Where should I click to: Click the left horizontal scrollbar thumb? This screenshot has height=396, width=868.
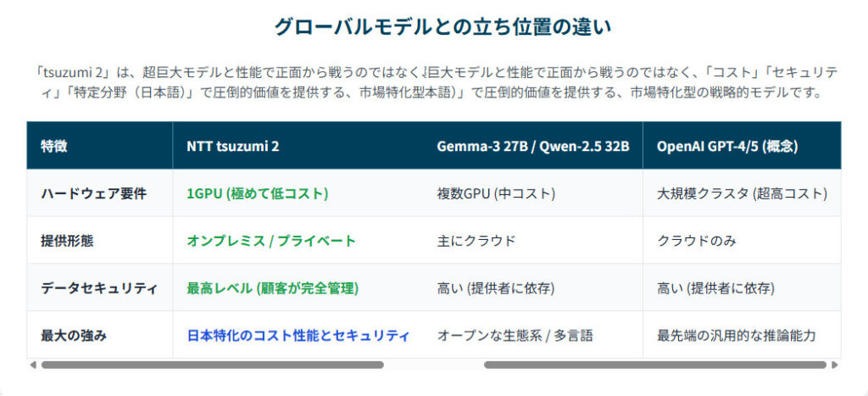[x=212, y=365]
